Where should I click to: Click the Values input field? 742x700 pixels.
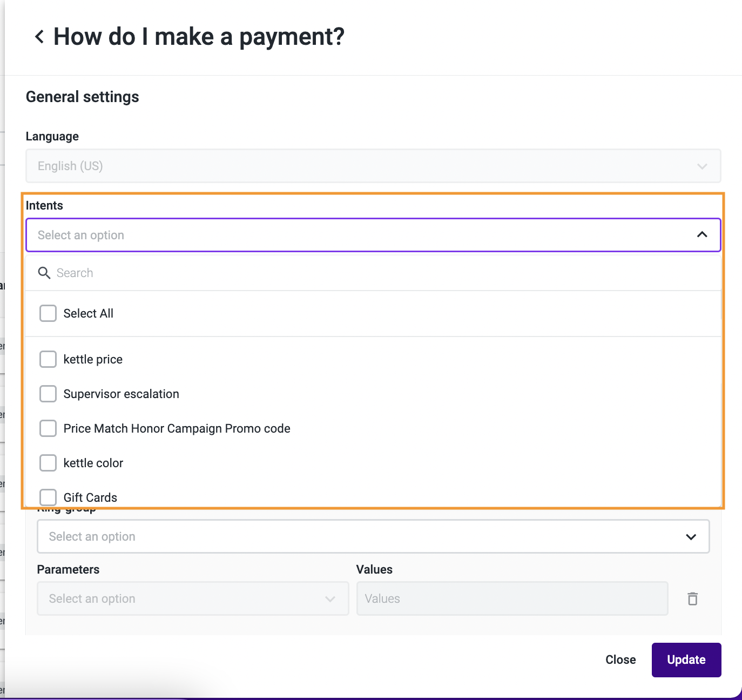click(x=512, y=598)
